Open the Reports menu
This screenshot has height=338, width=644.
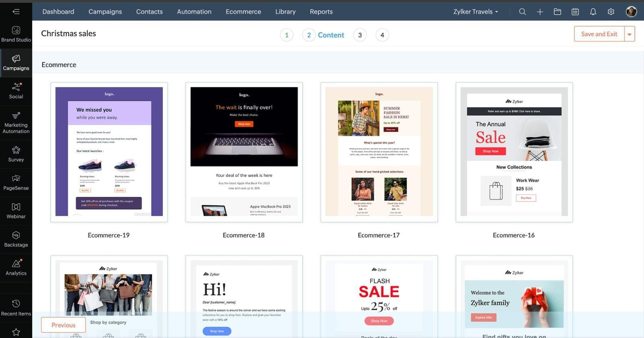coord(321,12)
